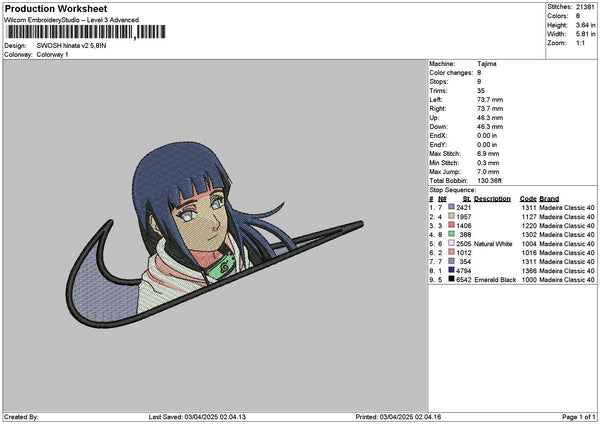Click the 'Description' column header

(x=492, y=199)
